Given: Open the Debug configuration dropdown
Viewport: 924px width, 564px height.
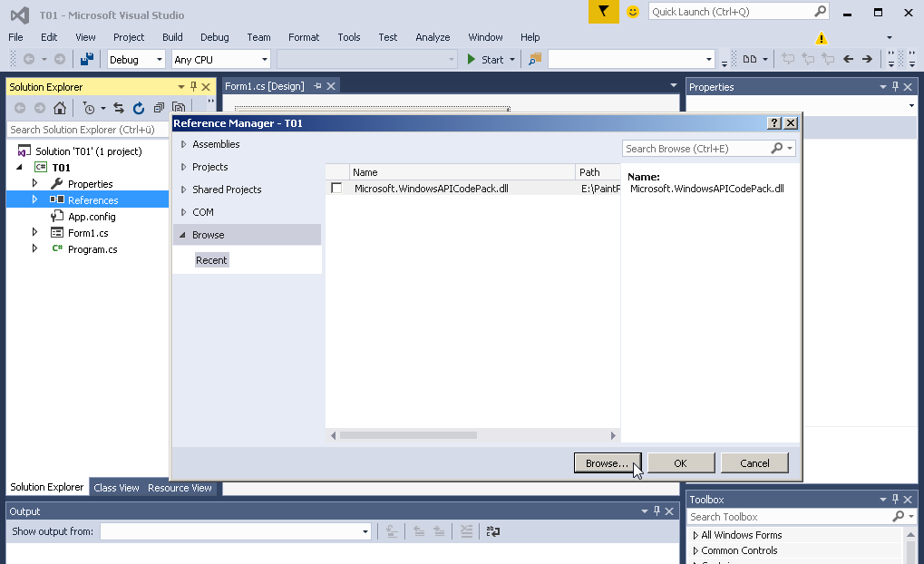Looking at the screenshot, I should coord(135,59).
